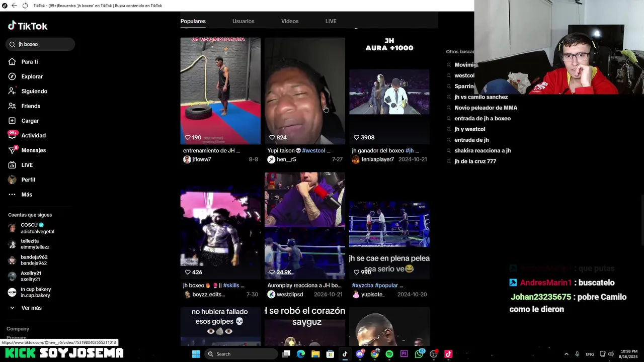Screen dimensions: 644x362
Task: Open the jh se cae en plena pelea video
Action: 389,226
